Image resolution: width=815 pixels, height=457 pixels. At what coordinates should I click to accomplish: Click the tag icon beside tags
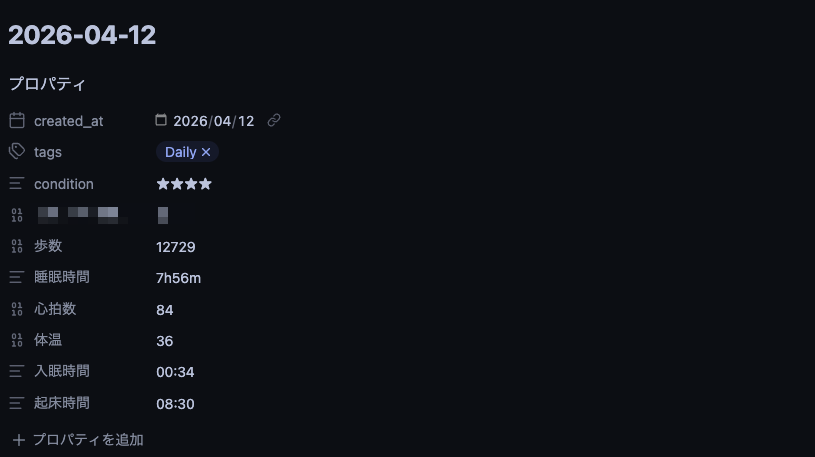tap(17, 152)
